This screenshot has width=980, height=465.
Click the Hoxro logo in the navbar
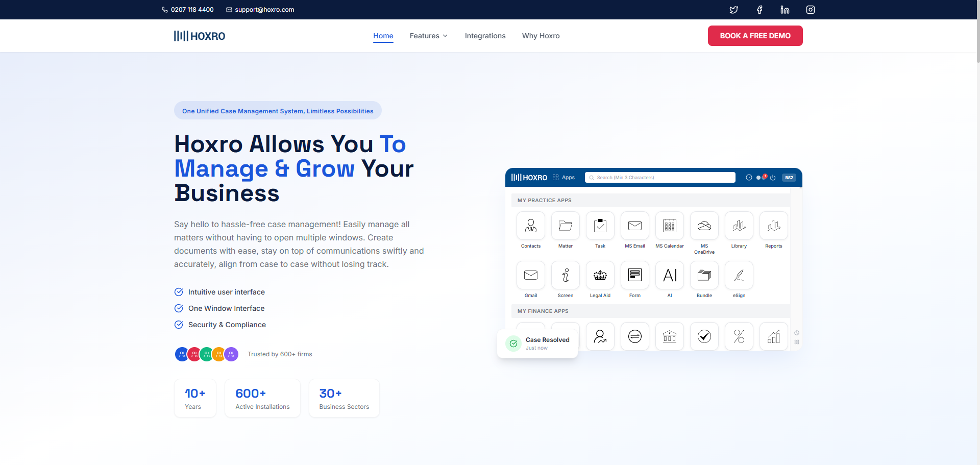click(200, 36)
